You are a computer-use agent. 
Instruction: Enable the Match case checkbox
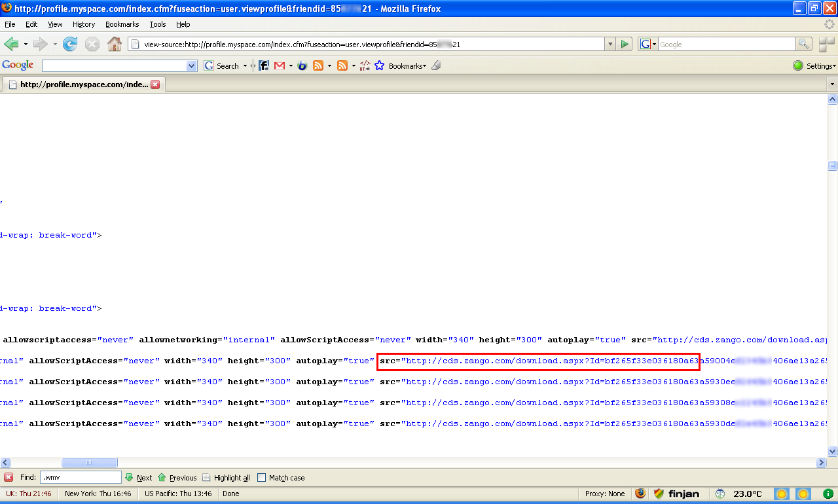tap(262, 478)
